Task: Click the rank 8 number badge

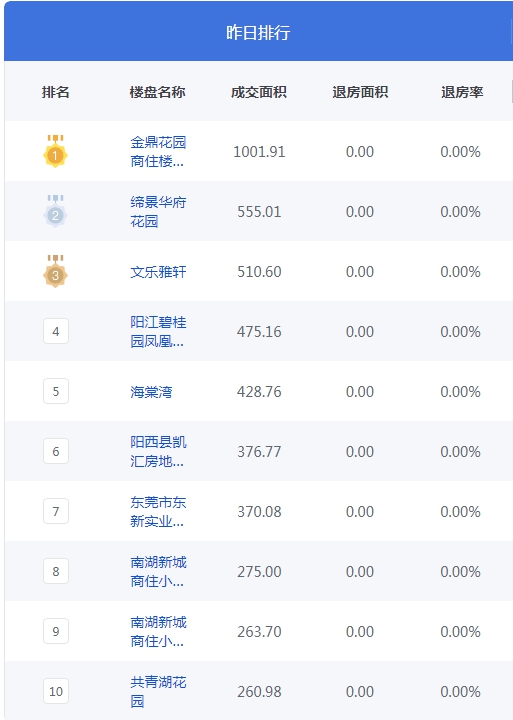Action: (x=56, y=571)
